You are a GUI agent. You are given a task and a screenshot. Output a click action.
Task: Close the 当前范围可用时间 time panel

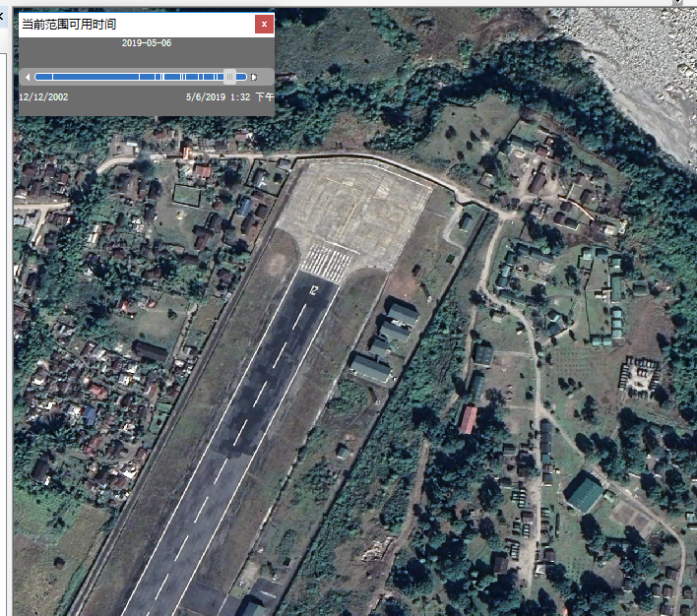264,25
